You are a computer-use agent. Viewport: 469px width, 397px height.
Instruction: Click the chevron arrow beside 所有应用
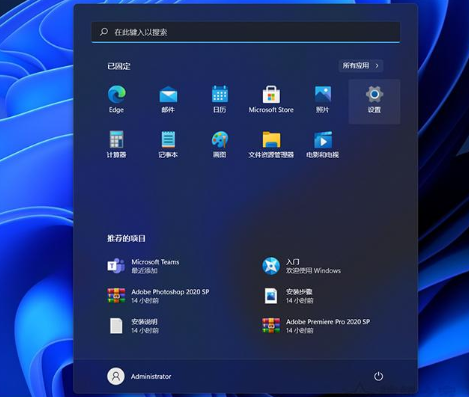pyautogui.click(x=377, y=66)
